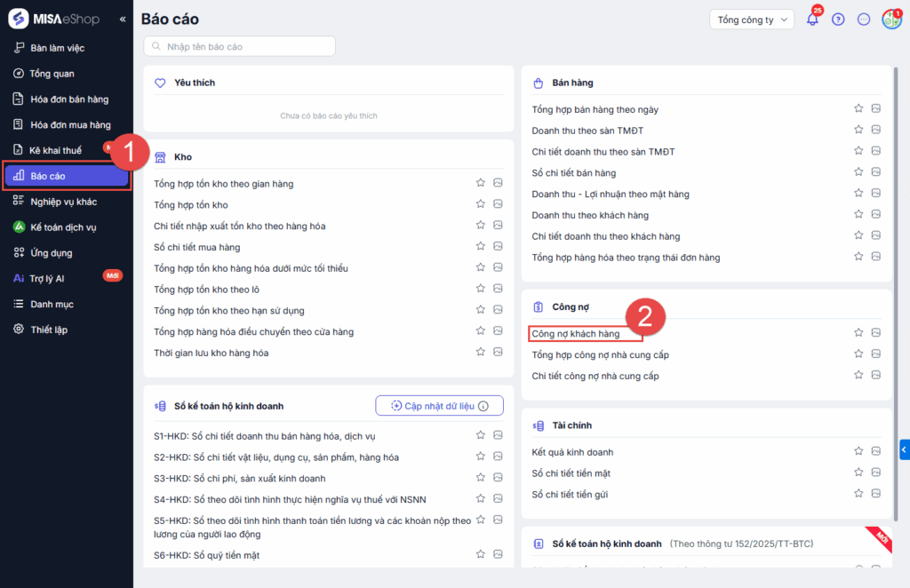Favorite the Công nợ khách hàng report
The width and height of the screenshot is (910, 588).
coord(858,333)
